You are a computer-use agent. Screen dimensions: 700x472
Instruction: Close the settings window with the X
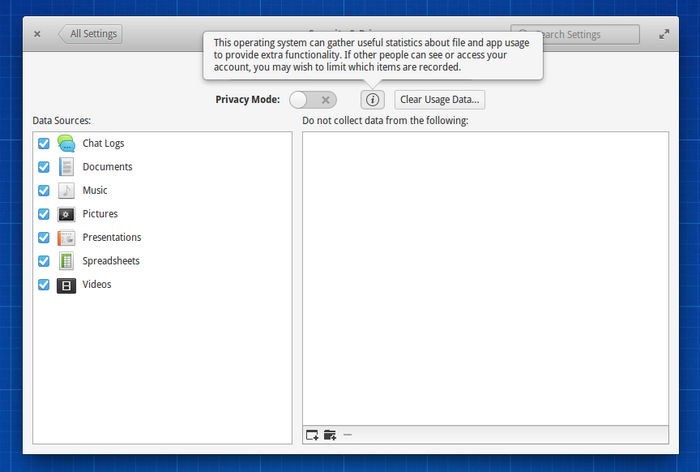click(38, 34)
